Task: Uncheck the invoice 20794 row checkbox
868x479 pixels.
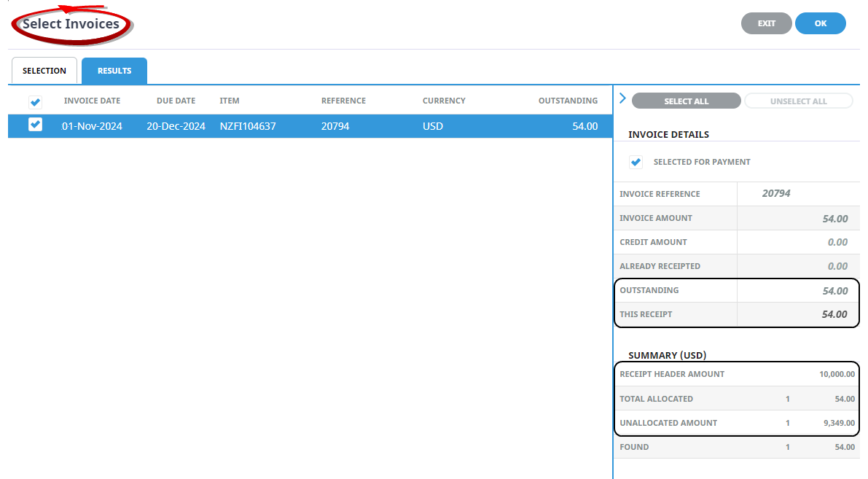Action: click(x=35, y=125)
